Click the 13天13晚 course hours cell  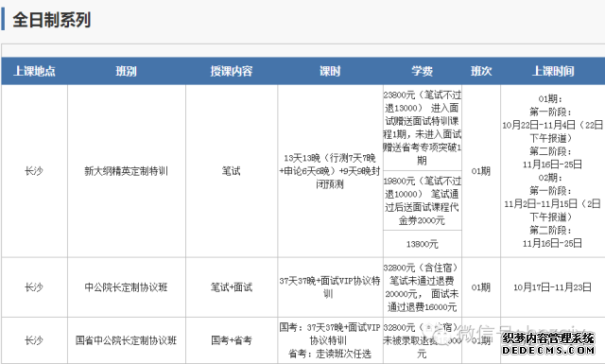330,171
